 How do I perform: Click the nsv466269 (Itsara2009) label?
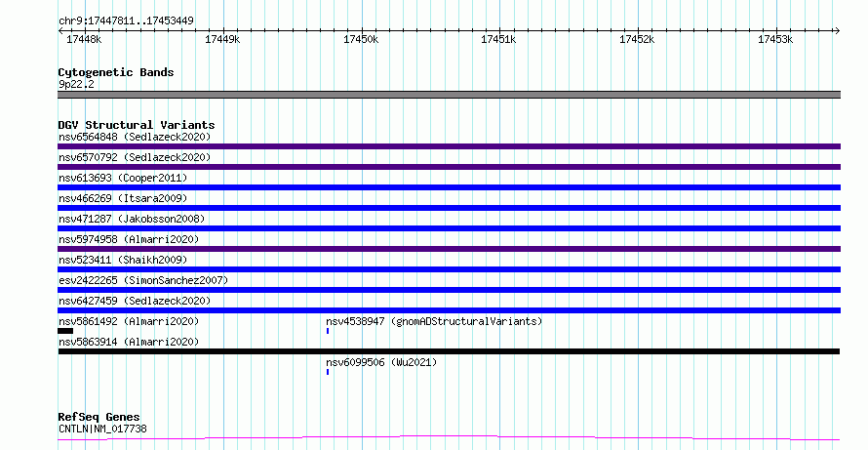pos(123,198)
